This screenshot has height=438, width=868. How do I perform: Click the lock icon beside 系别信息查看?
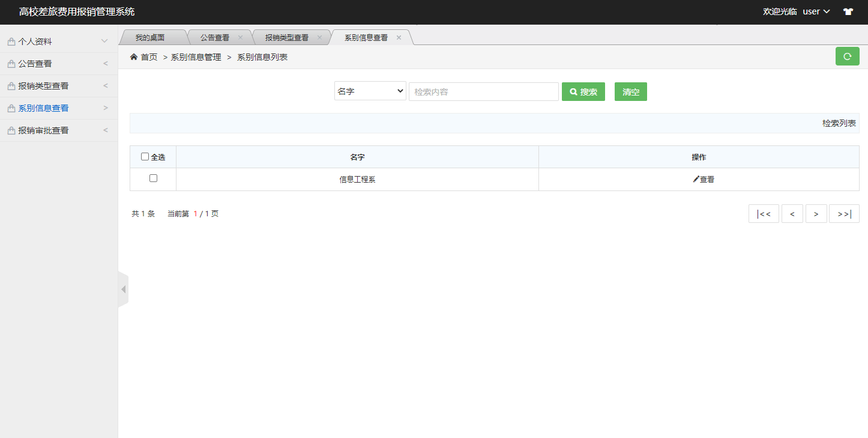(x=11, y=108)
